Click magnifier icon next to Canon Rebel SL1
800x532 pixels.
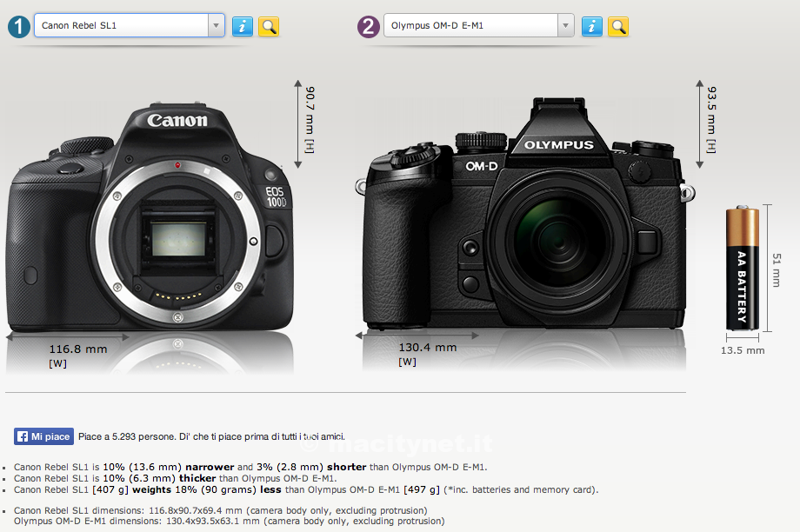269,26
